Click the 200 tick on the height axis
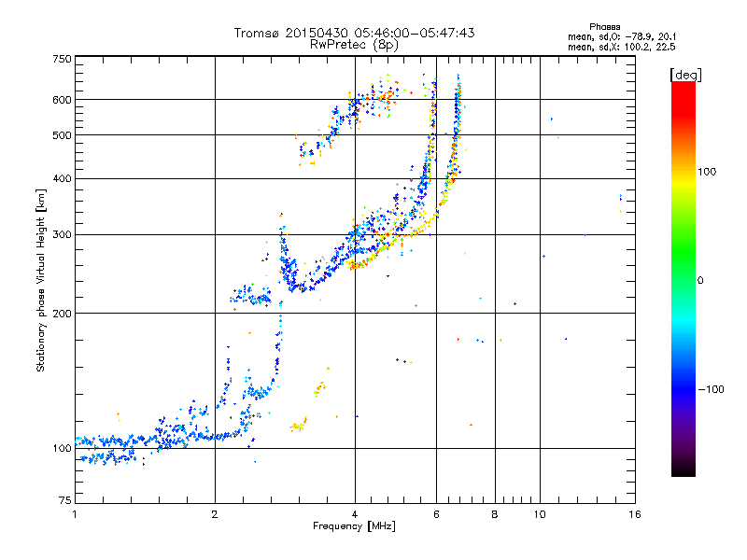The height and width of the screenshot is (560, 747). pyautogui.click(x=62, y=314)
